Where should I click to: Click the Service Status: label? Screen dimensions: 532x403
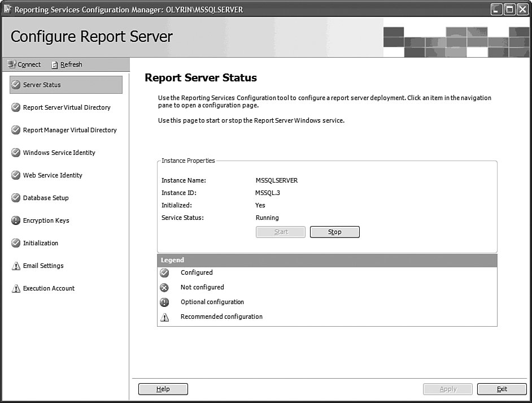coord(182,218)
